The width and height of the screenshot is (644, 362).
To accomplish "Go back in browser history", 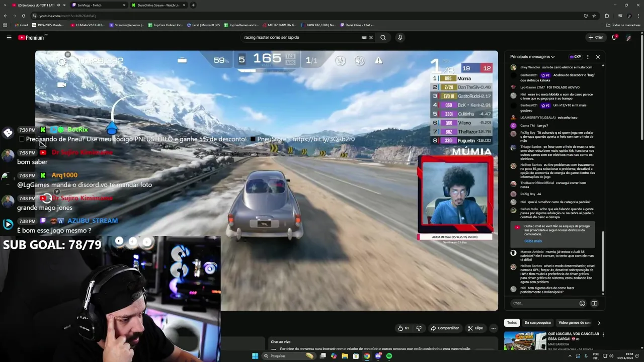I will [5, 16].
